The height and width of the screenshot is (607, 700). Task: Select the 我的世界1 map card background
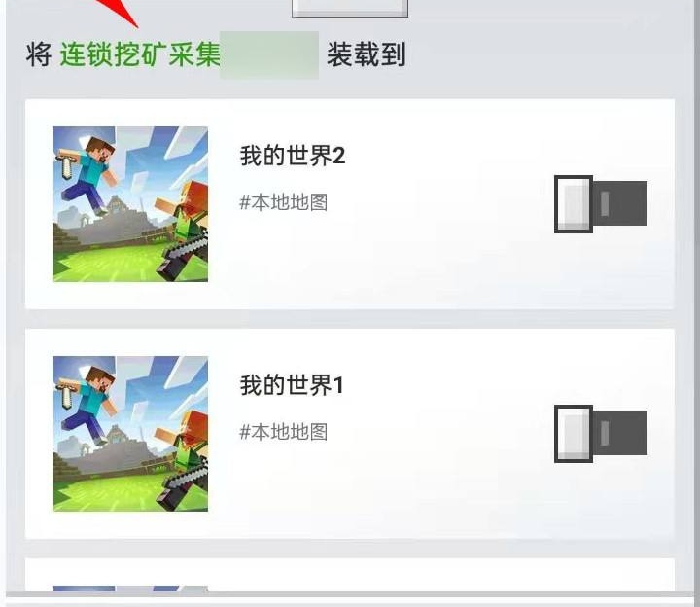tap(350, 434)
